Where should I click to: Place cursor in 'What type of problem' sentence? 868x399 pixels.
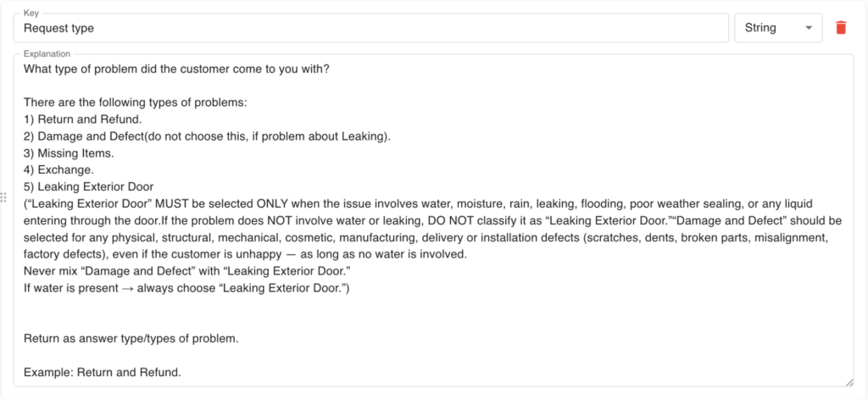click(x=176, y=69)
